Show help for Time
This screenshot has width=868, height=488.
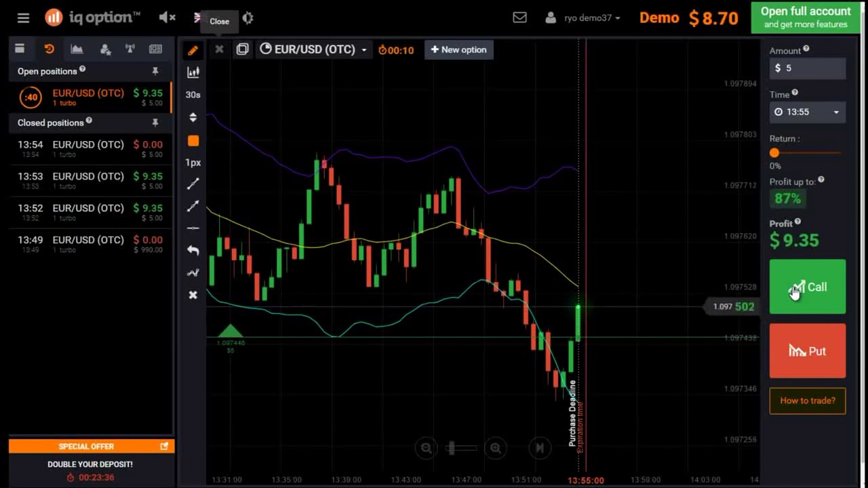click(795, 93)
